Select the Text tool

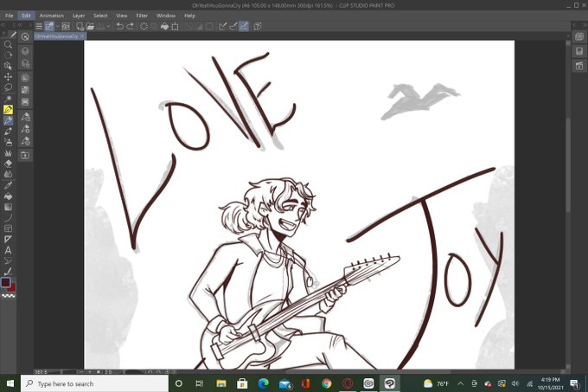click(x=8, y=250)
